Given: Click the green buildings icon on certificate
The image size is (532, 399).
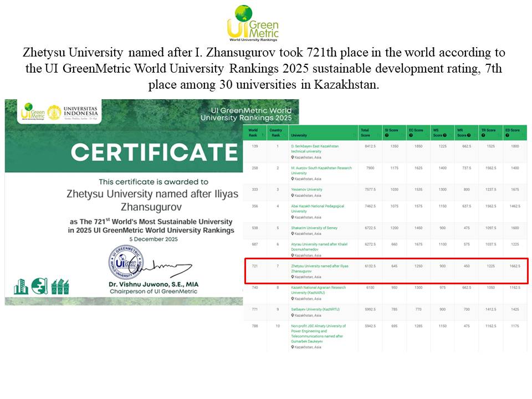Looking at the screenshot, I should tap(21, 287).
